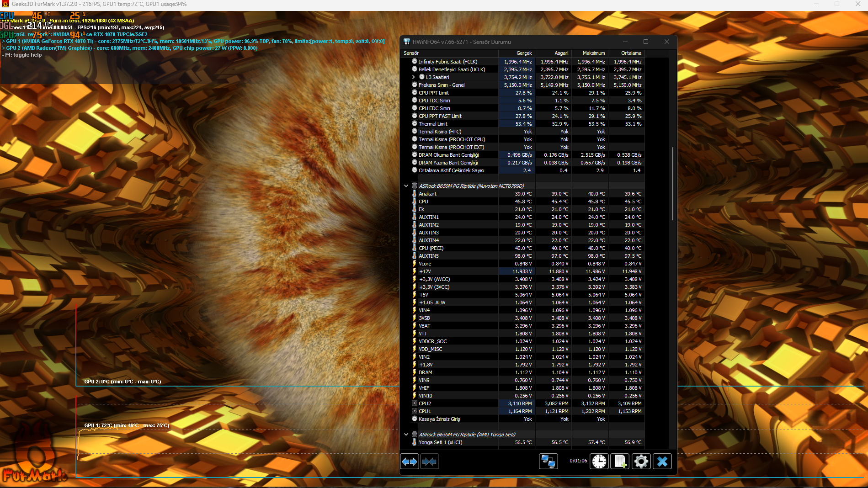This screenshot has height=488, width=868.
Task: Click the Maksimum column header
Action: coord(590,53)
